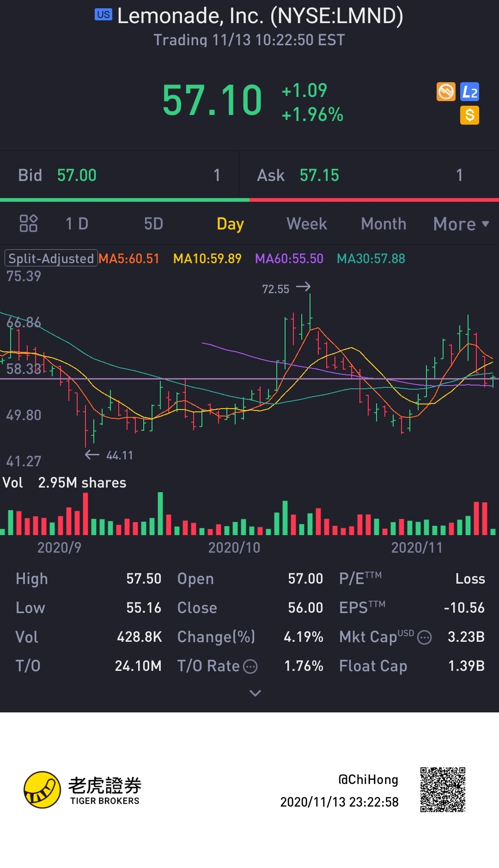Toggle the Split-Adjusted price option
The image size is (499, 868).
pyautogui.click(x=51, y=259)
